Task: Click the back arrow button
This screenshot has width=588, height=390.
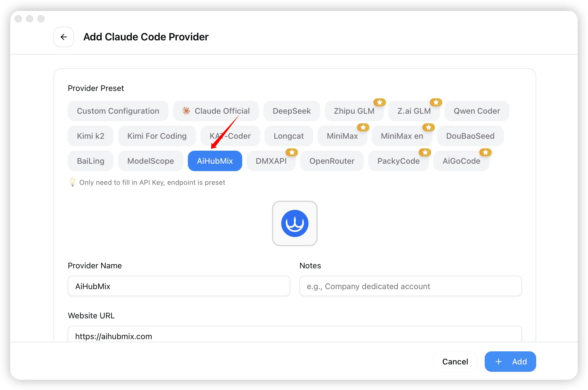Action: click(x=64, y=37)
